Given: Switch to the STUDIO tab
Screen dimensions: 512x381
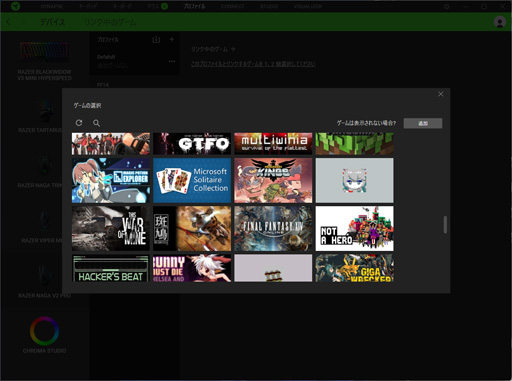Looking at the screenshot, I should tap(269, 6).
